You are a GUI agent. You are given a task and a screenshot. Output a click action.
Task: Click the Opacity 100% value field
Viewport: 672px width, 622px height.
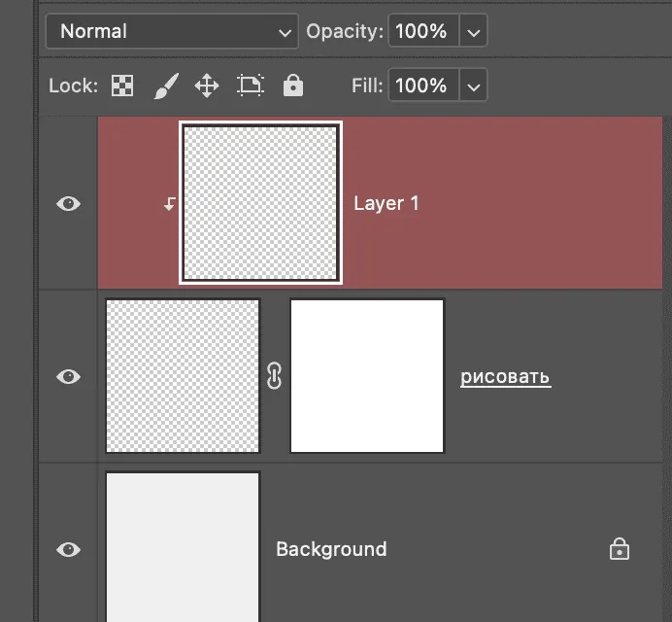423,31
